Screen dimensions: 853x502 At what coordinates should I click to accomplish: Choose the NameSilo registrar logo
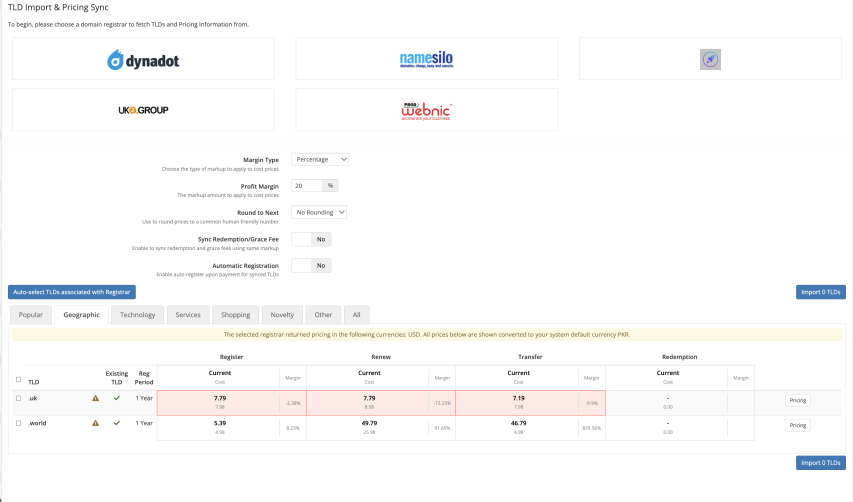(x=426, y=59)
